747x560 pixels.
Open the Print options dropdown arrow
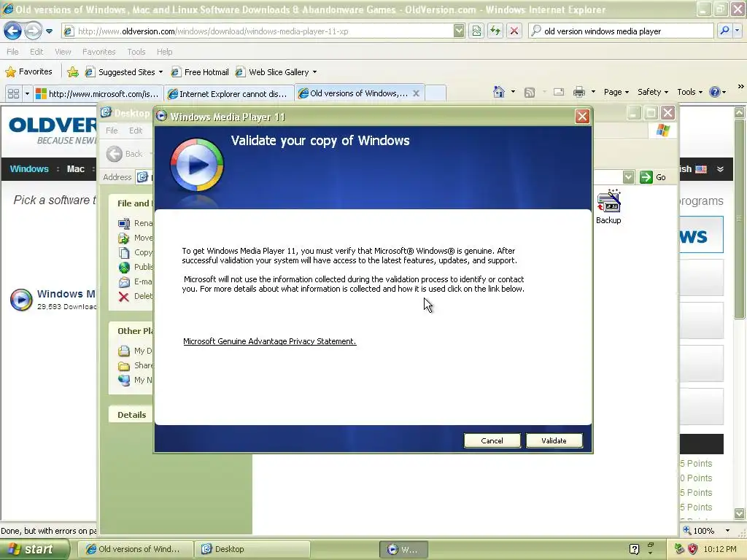[x=593, y=92]
